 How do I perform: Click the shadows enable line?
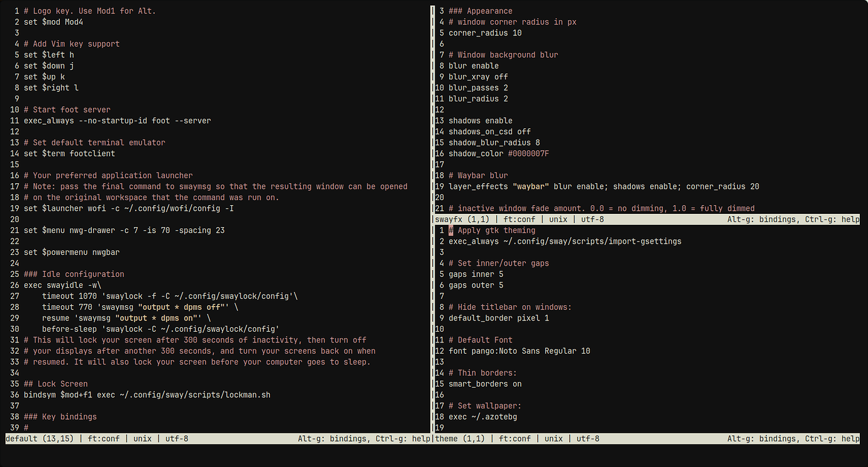click(480, 120)
